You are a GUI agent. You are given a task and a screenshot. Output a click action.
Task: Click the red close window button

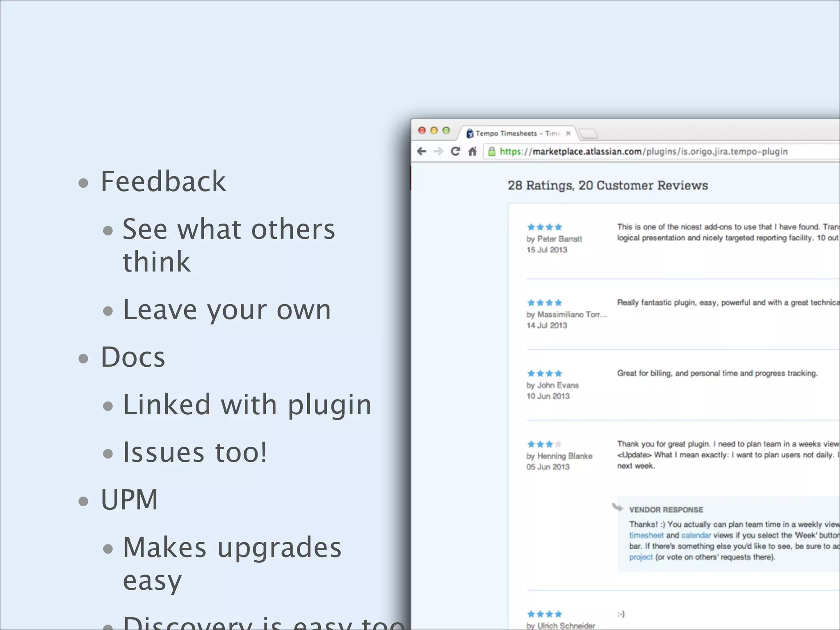[x=422, y=130]
